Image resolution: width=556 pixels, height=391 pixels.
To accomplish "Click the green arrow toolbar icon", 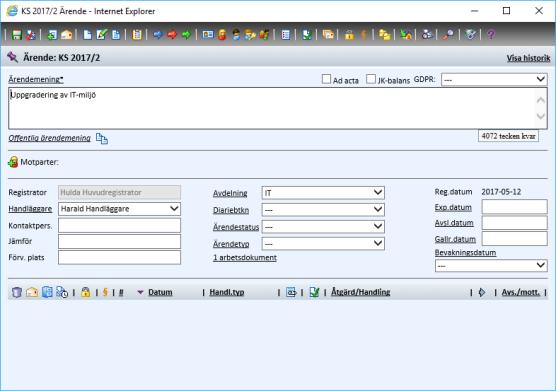I will coord(186,35).
